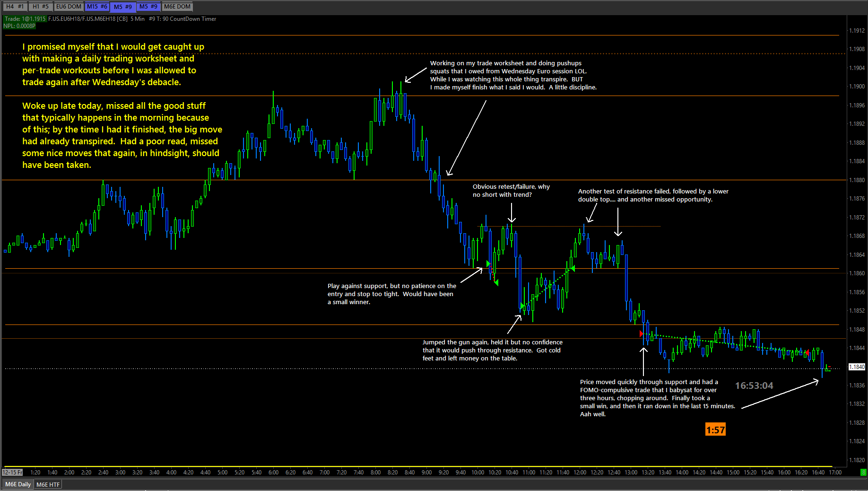Click the gray 16:53:04 clock display
The image size is (868, 491).
pyautogui.click(x=754, y=386)
